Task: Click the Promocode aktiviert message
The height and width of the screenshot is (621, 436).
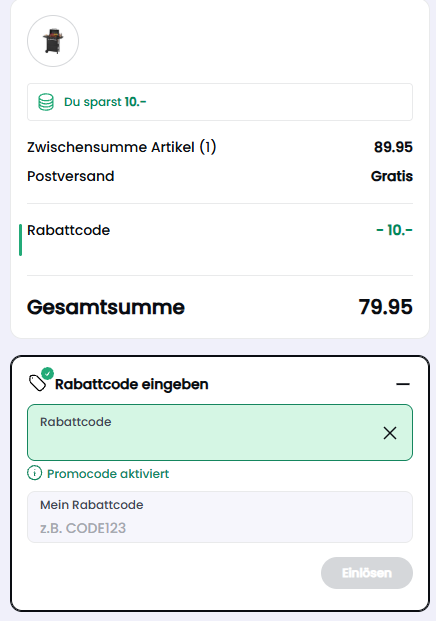Action: point(108,474)
